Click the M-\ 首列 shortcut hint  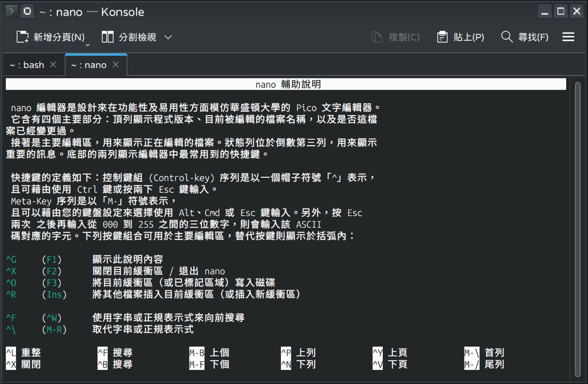pyautogui.click(x=484, y=353)
